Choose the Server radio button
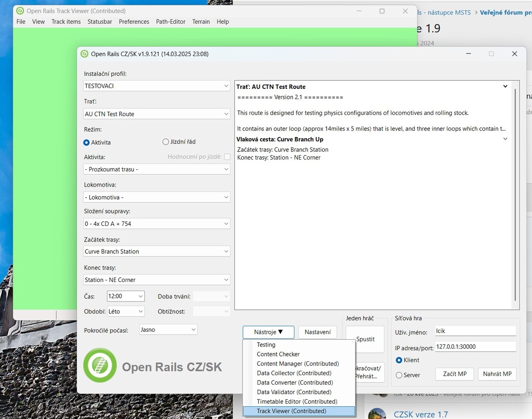 (399, 375)
